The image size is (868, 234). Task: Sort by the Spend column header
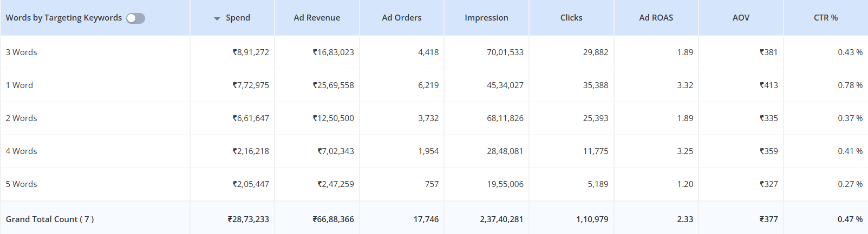tap(238, 18)
